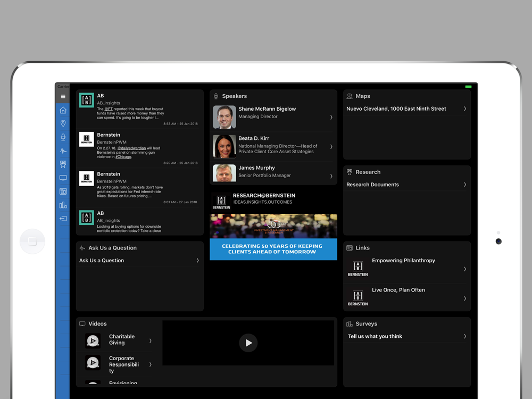The height and width of the screenshot is (399, 532).
Task: Open Maps via sidebar location pin icon
Action: [63, 123]
